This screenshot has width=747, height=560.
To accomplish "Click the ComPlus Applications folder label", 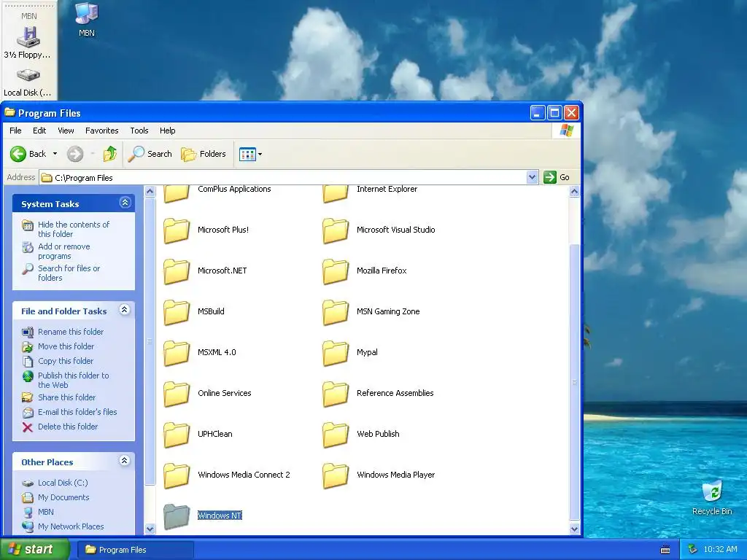I will coord(234,189).
